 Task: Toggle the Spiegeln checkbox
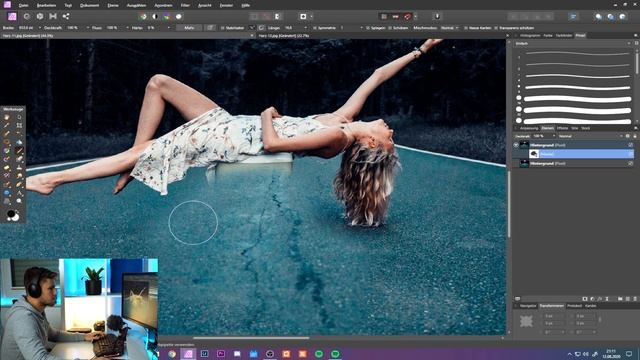(368, 28)
